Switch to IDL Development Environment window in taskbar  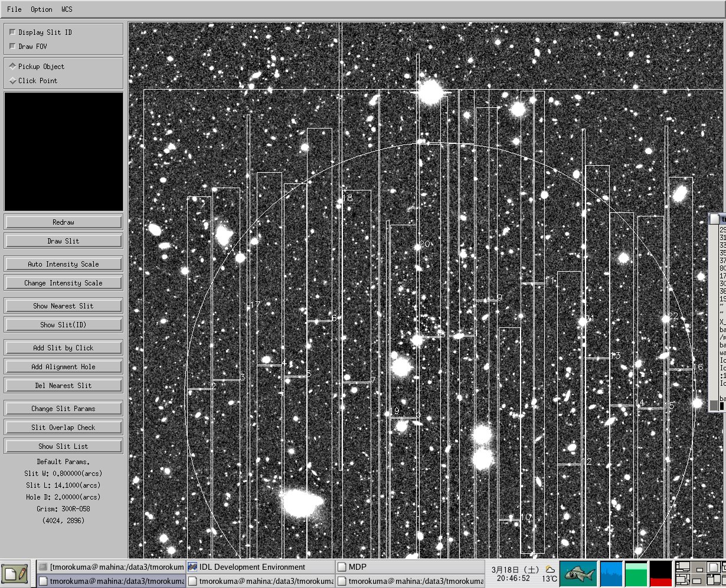[260, 567]
